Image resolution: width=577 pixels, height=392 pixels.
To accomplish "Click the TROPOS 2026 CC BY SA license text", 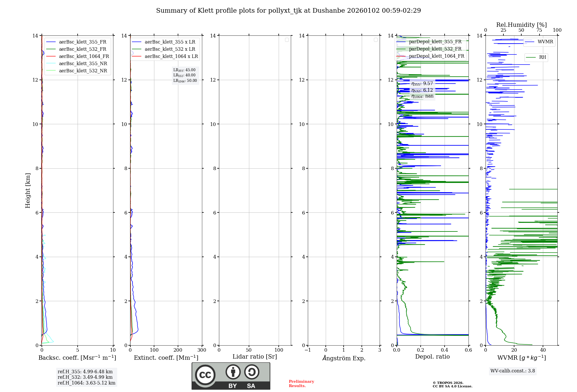I will pos(452,385).
